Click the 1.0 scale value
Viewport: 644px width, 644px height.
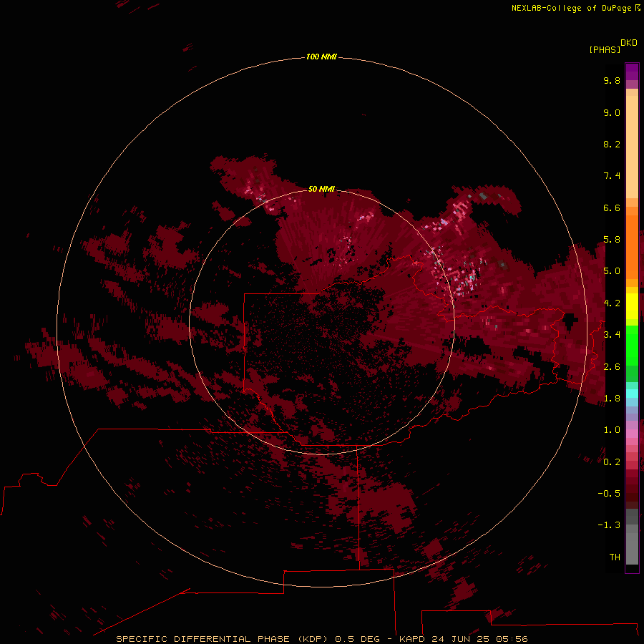pos(612,430)
